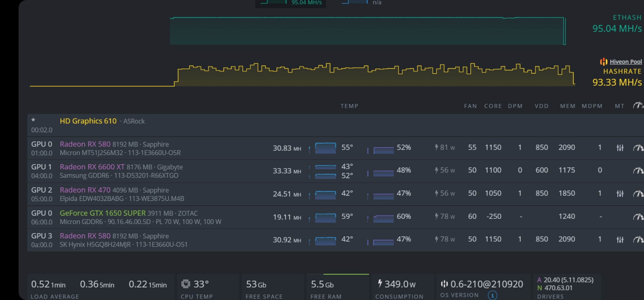Click the HD Graphics 610 entry
The image size is (644, 300).
88,121
